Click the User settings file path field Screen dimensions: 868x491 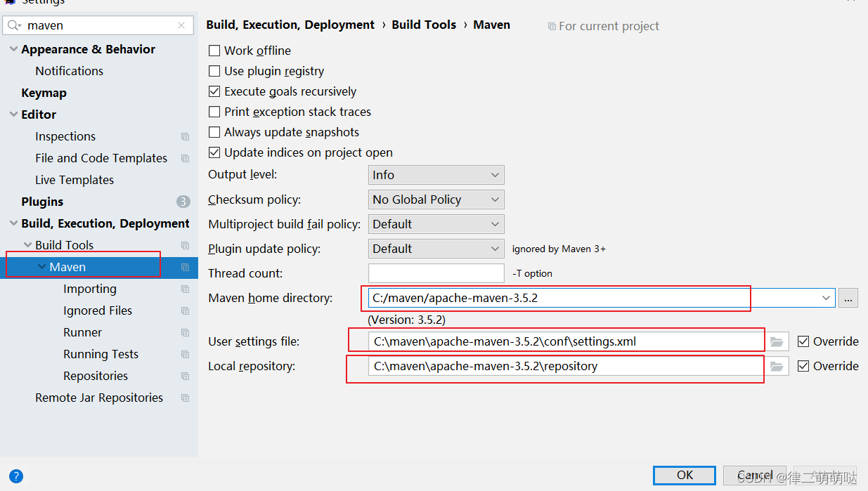point(566,341)
